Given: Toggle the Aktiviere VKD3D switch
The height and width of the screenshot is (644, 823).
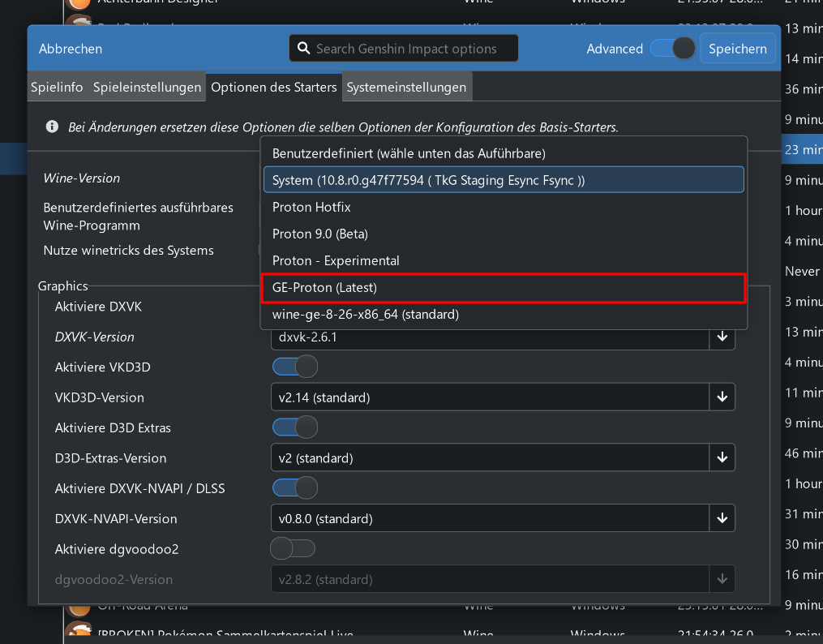Looking at the screenshot, I should (295, 367).
